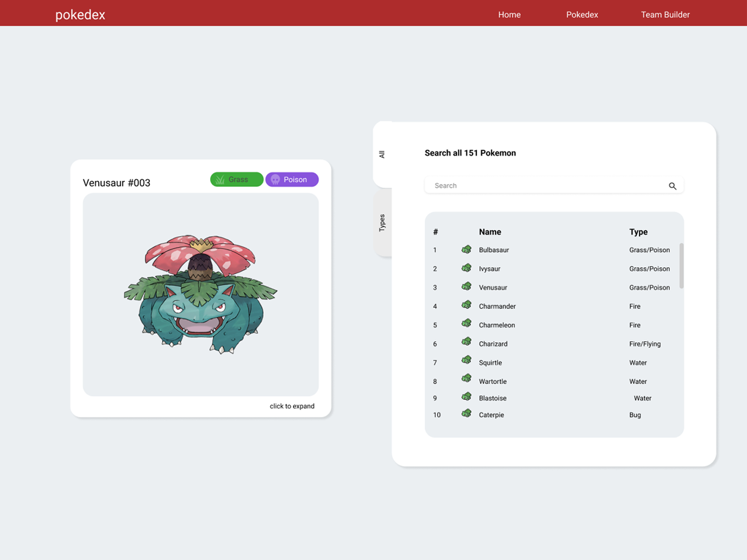Screen dimensions: 747x560
Task: Select the Ivysaur name in list
Action: click(x=490, y=268)
